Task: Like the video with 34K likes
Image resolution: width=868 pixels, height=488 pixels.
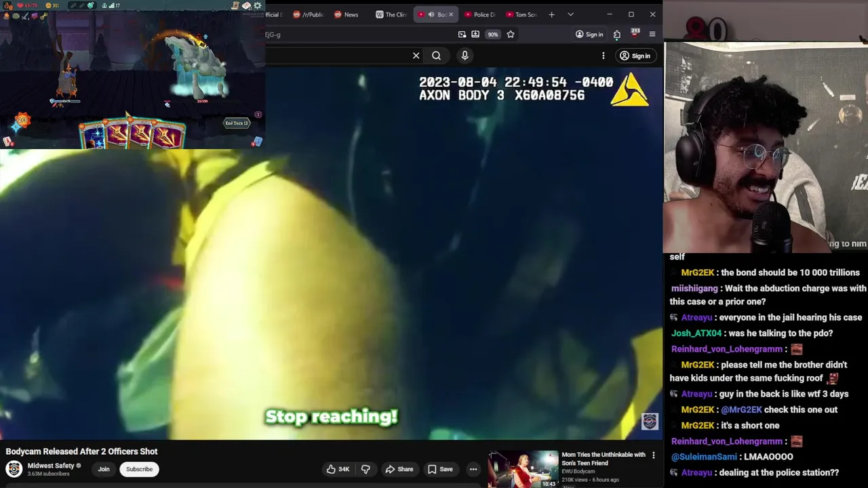Action: (338, 469)
